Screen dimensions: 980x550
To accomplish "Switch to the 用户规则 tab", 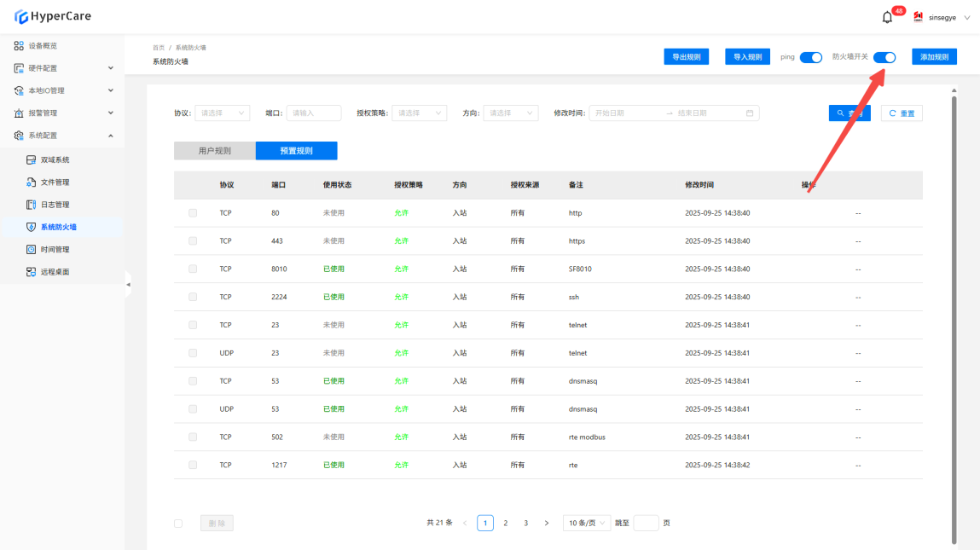I will (214, 151).
